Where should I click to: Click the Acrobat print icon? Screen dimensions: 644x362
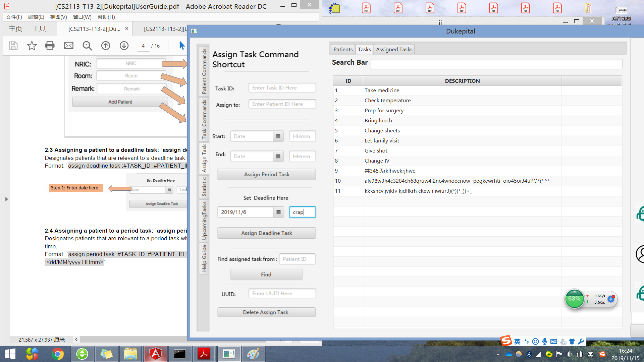(50, 46)
